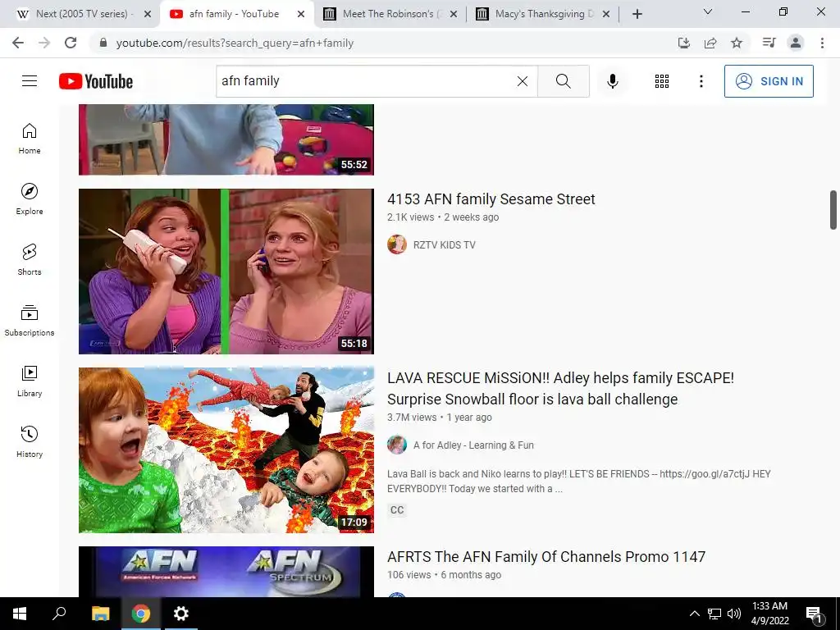Viewport: 840px width, 630px height.
Task: Reload the page with the refresh icon
Action: click(71, 43)
